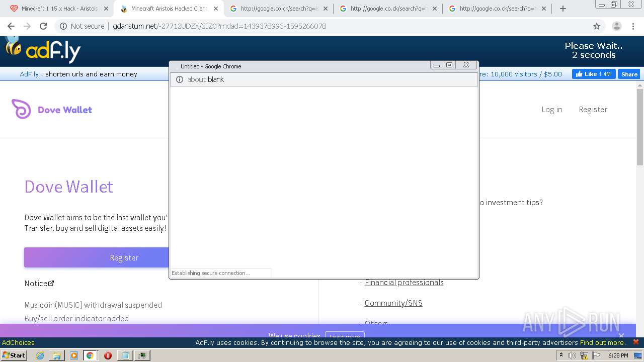Click the Start button
The image size is (644, 362).
click(14, 355)
